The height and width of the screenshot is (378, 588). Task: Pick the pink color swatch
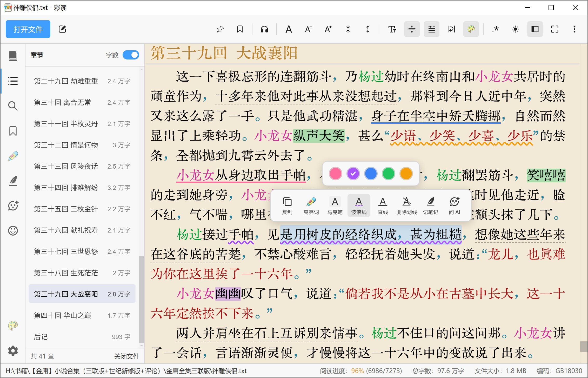(335, 174)
